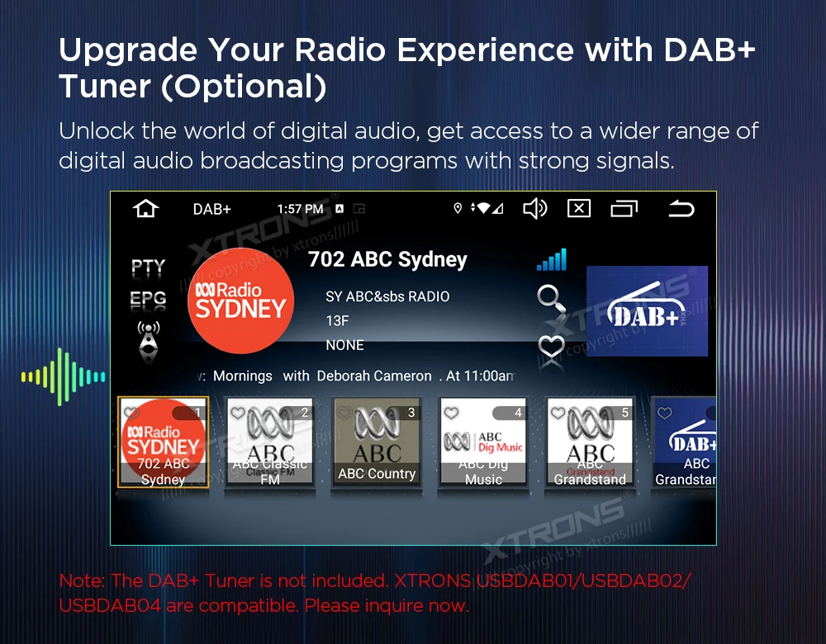The image size is (826, 644).
Task: Open the recent apps overview icon
Action: 624,209
